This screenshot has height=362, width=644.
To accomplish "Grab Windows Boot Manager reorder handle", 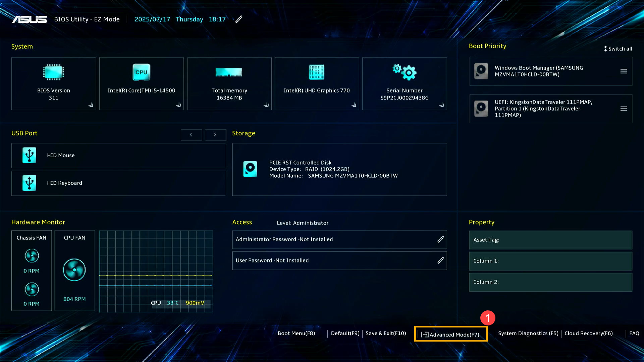I will point(624,71).
